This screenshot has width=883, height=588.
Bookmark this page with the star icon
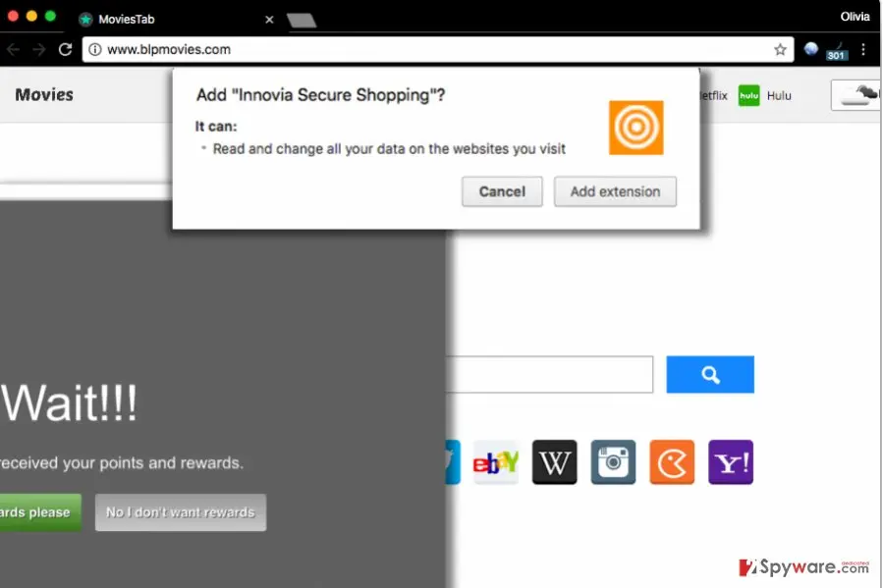[x=780, y=49]
